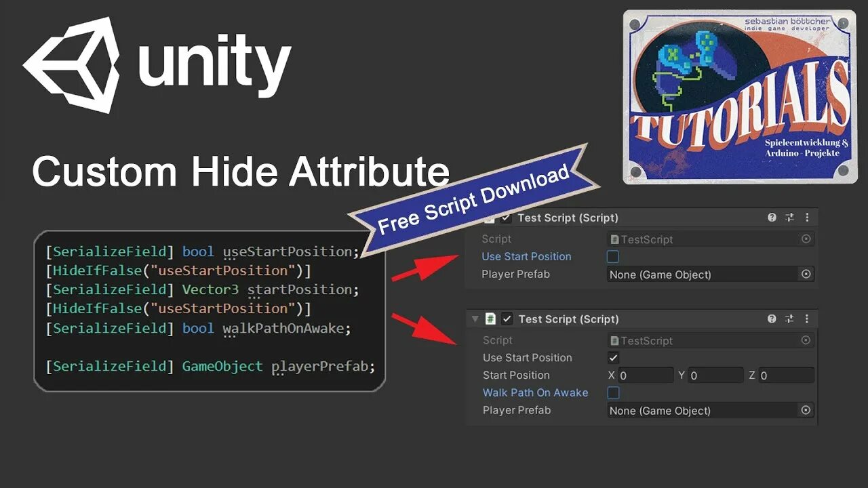Click the Start Position X value field
Image resolution: width=868 pixels, height=488 pixels.
(x=646, y=375)
